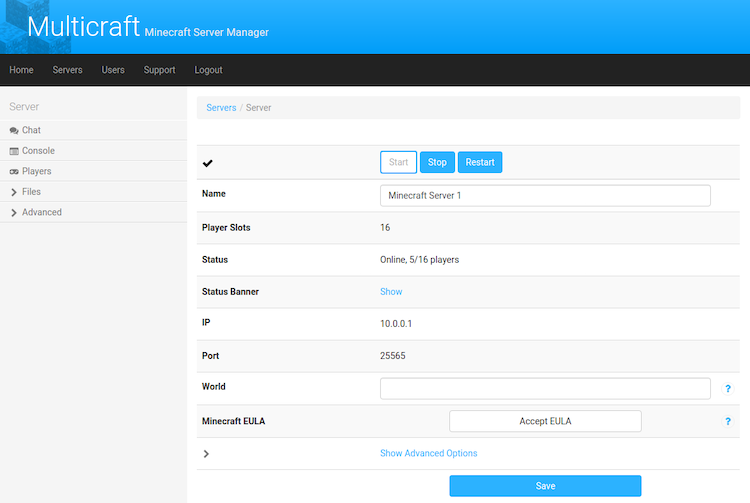Image resolution: width=750 pixels, height=503 pixels.
Task: Follow the Servers breadcrumb link
Action: coord(221,108)
